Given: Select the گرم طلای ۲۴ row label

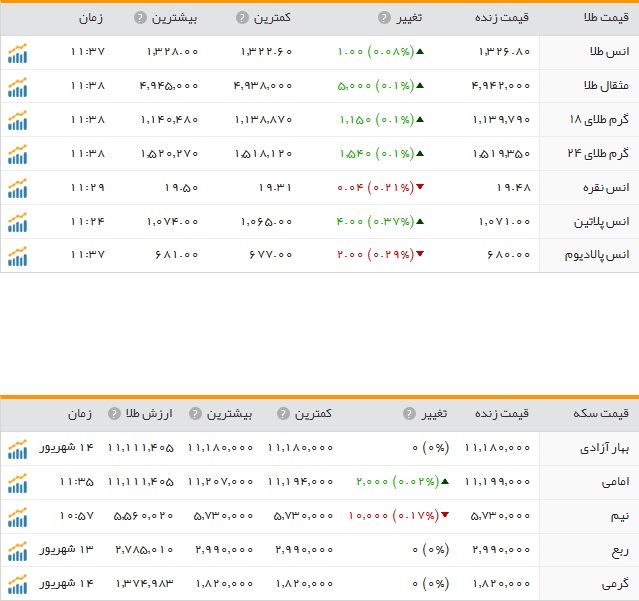Looking at the screenshot, I should tap(598, 153).
